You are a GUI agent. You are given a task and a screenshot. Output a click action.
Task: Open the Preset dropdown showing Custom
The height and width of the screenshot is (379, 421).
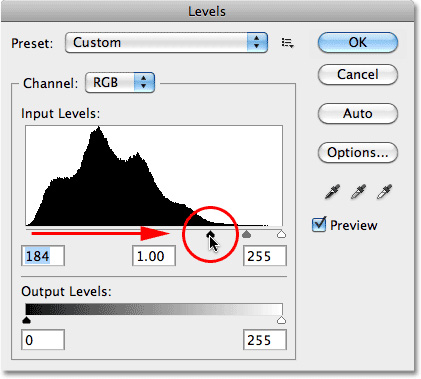point(166,42)
